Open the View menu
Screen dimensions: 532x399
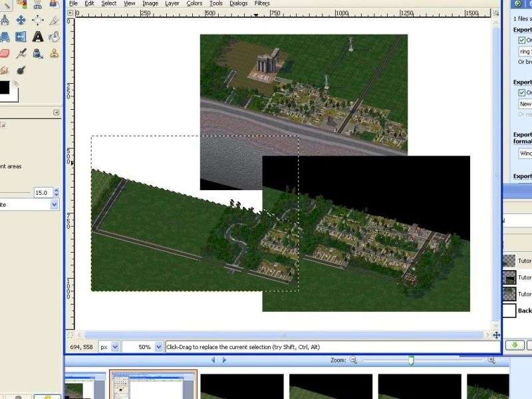pos(129,3)
